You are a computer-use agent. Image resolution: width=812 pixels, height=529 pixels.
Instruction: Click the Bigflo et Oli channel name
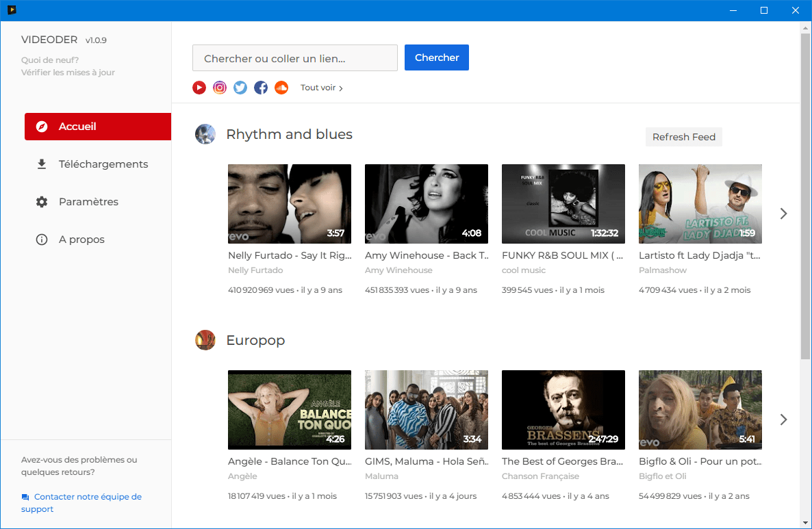point(662,476)
